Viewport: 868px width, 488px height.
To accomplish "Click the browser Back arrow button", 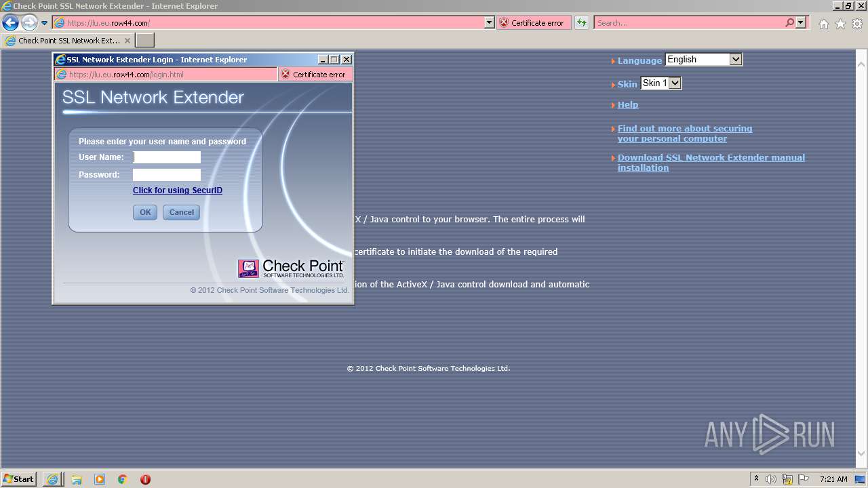I will 10,23.
